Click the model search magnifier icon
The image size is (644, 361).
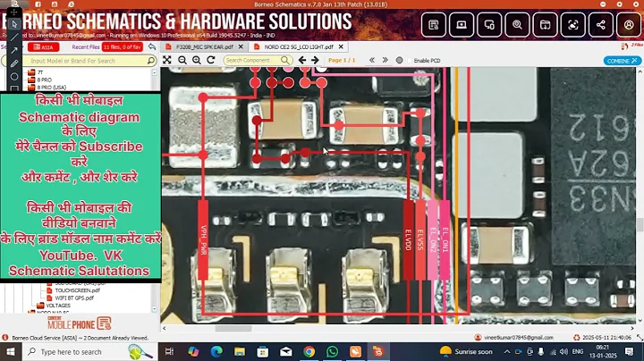151,61
